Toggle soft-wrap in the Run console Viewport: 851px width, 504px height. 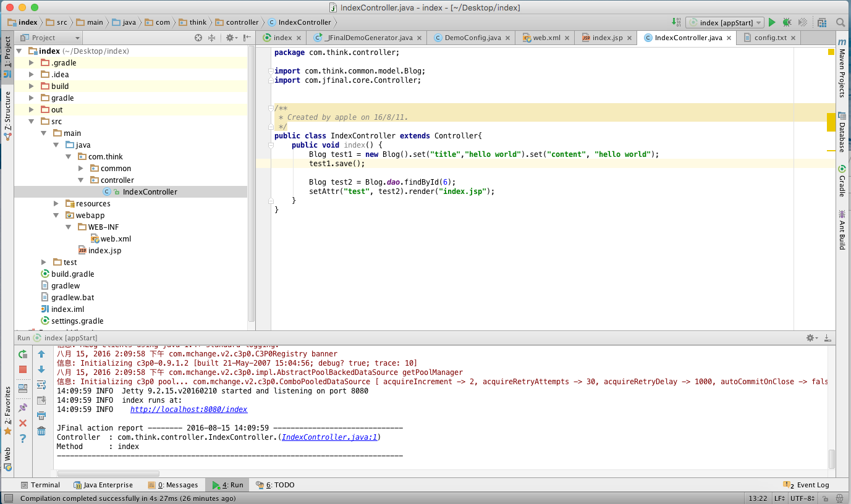coord(41,385)
